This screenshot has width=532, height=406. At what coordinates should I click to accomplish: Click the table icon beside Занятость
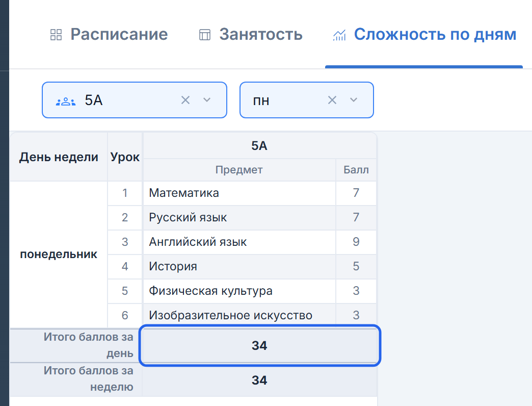204,35
